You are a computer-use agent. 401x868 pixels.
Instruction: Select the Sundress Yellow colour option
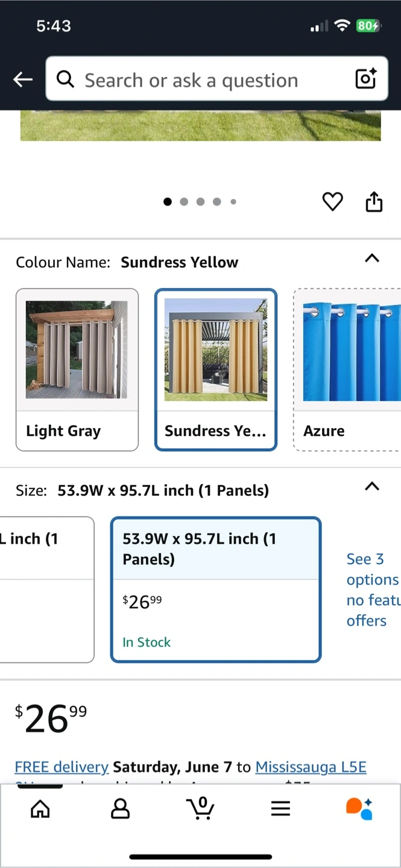click(x=216, y=369)
